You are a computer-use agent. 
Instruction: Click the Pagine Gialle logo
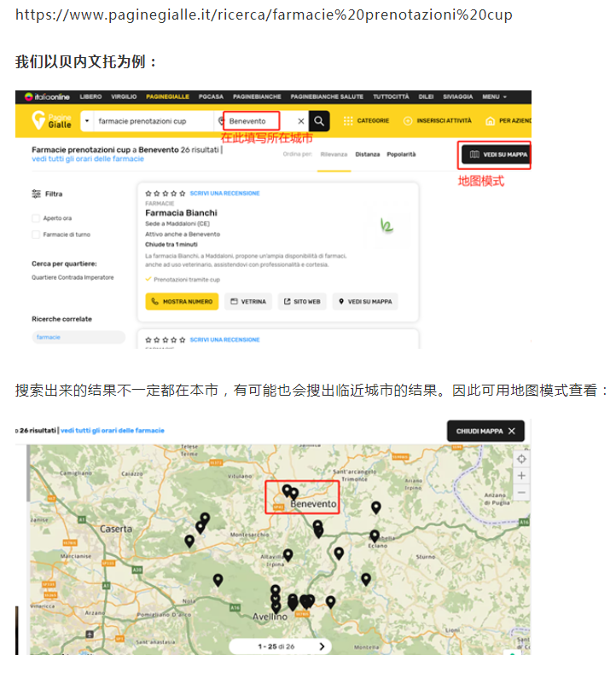pos(51,120)
